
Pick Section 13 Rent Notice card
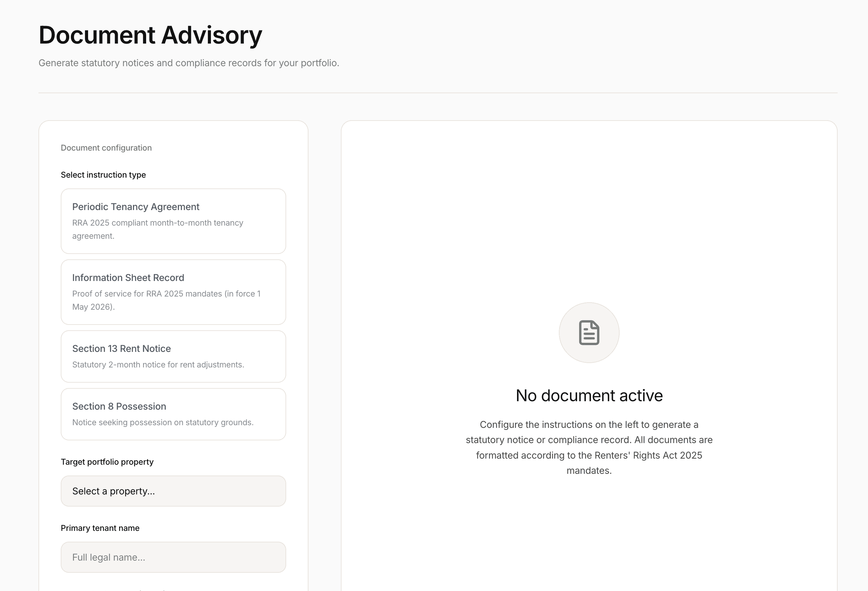(173, 356)
